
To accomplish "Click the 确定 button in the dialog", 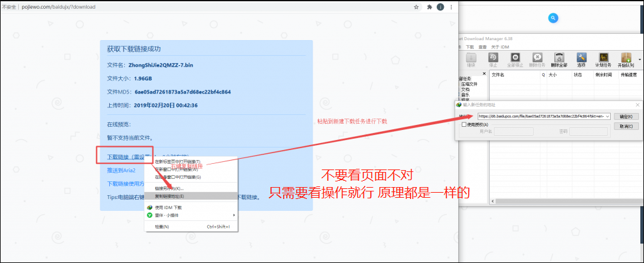I will point(625,116).
